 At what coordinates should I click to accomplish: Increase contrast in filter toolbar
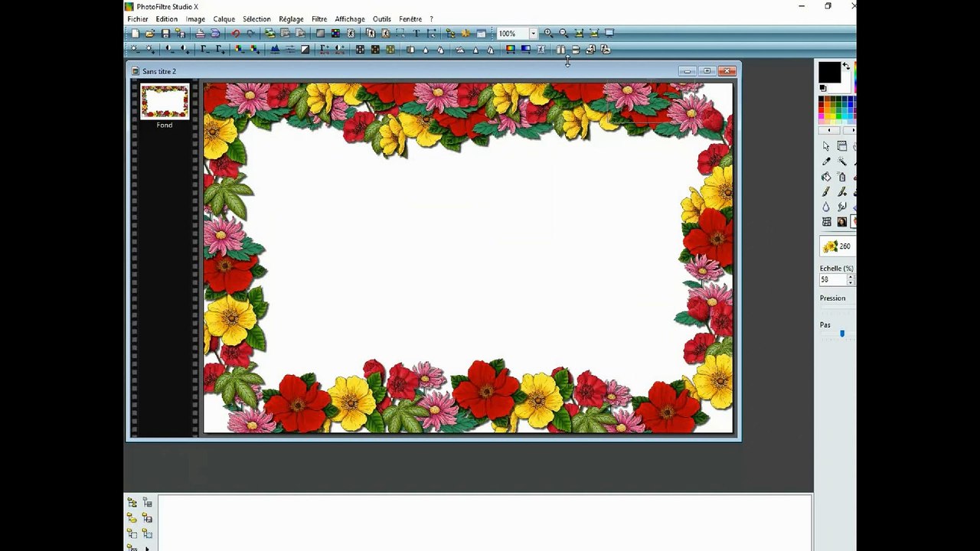click(185, 49)
